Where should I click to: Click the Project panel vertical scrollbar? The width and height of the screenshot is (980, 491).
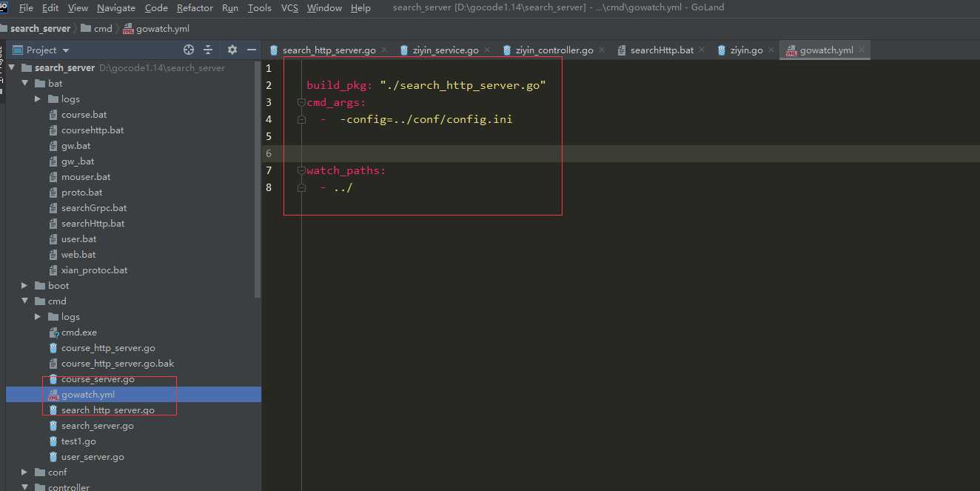click(x=258, y=178)
